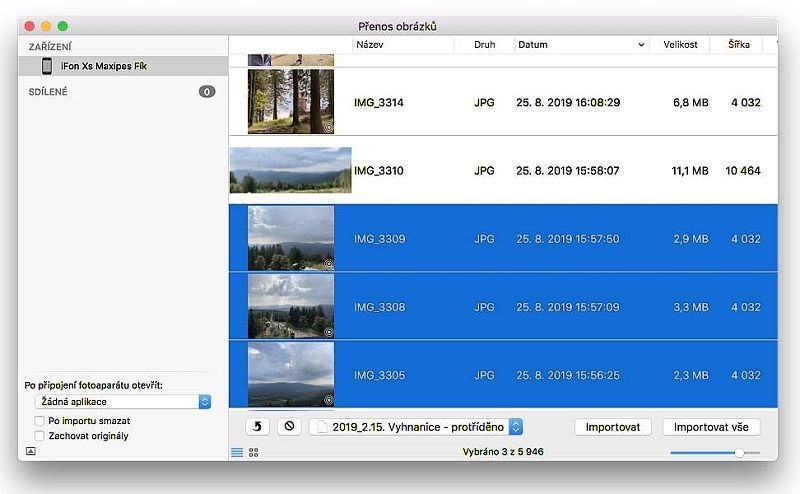Screen dimensions: 800x494
Task: Select "iFon Xs Maxipes Fík" device
Action: click(123, 66)
